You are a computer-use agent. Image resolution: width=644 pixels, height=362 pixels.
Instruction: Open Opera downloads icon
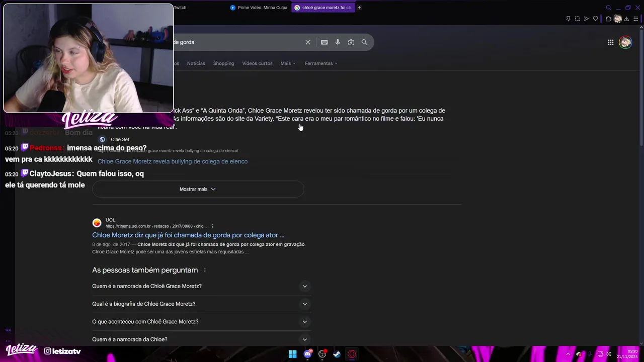(626, 19)
